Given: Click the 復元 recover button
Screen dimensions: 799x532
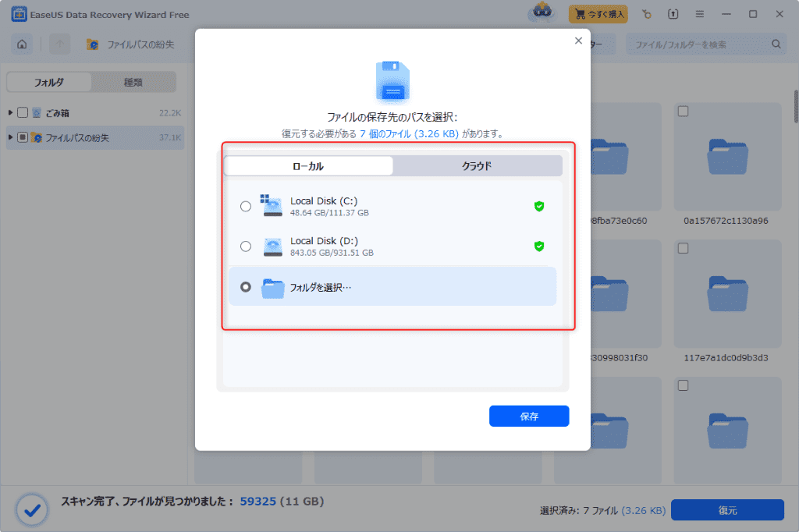Looking at the screenshot, I should coord(727,510).
